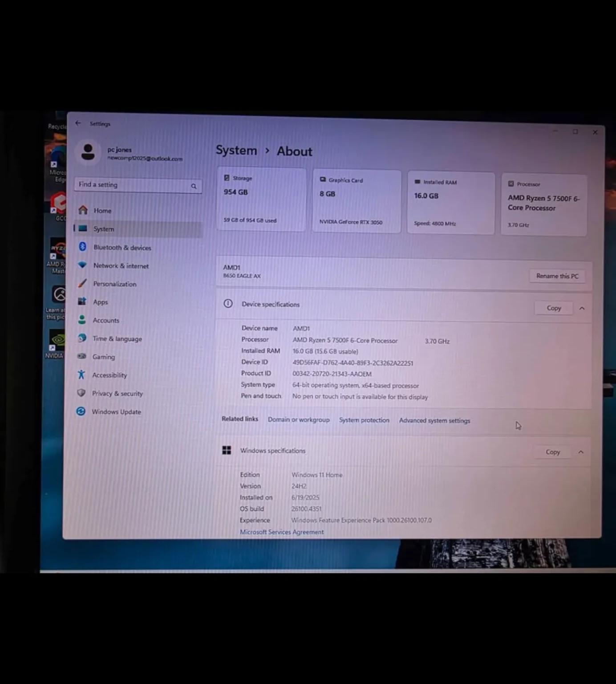Copy the Device specifications
Image resolution: width=616 pixels, height=684 pixels.
(x=554, y=308)
